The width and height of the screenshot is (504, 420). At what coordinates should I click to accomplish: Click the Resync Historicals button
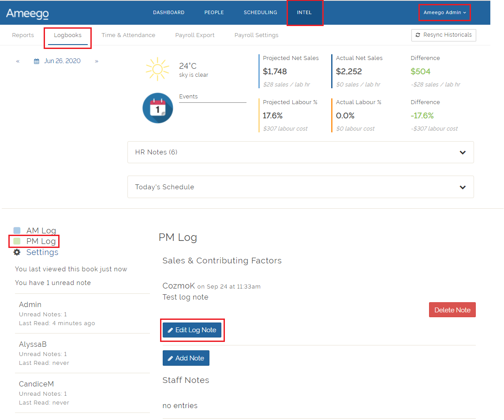[443, 35]
